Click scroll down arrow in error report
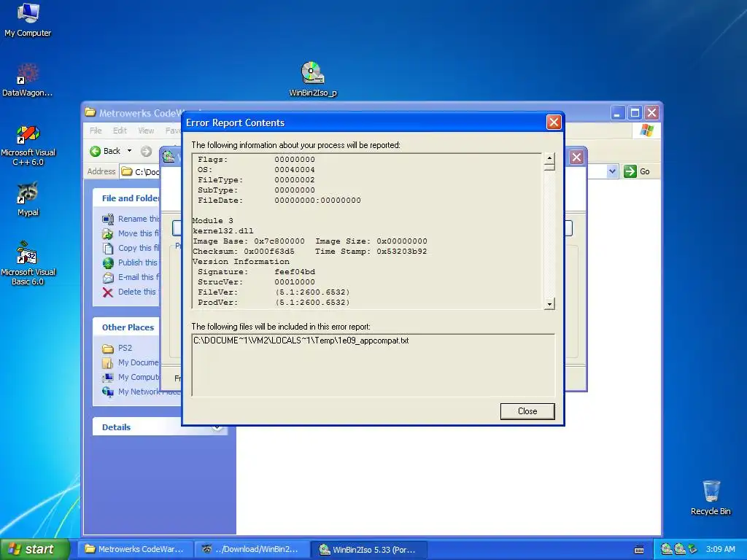Viewport: 747px width, 560px height. pos(549,304)
